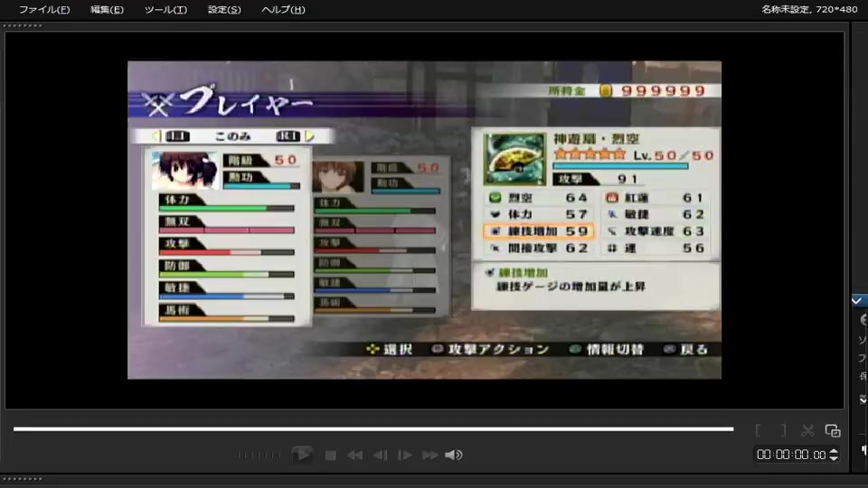Image resolution: width=868 pixels, height=488 pixels.
Task: Open the 編集(E) menu
Action: (107, 9)
